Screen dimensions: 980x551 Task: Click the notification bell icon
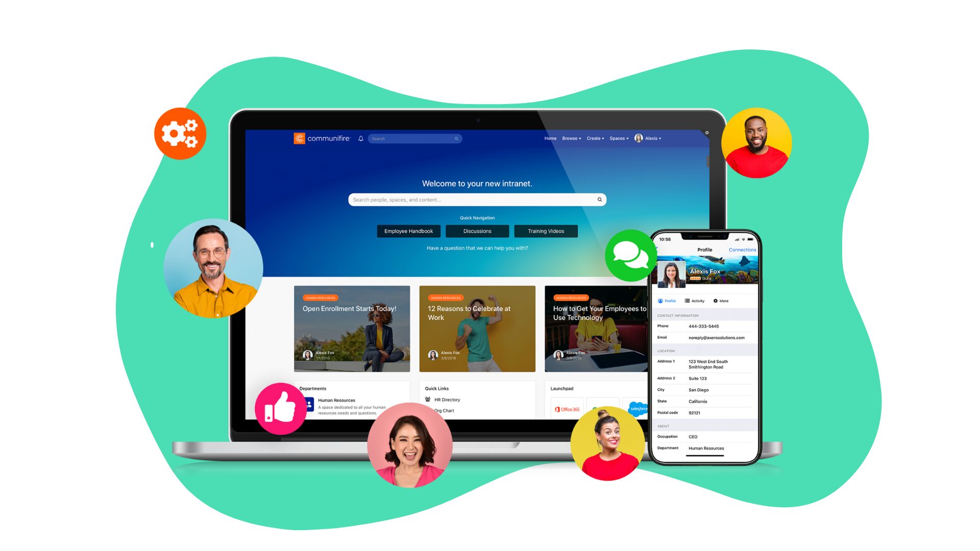point(360,139)
